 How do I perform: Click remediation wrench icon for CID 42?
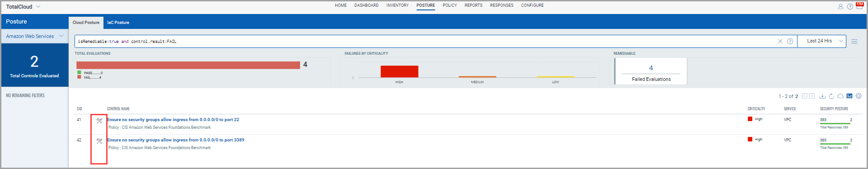click(x=99, y=141)
